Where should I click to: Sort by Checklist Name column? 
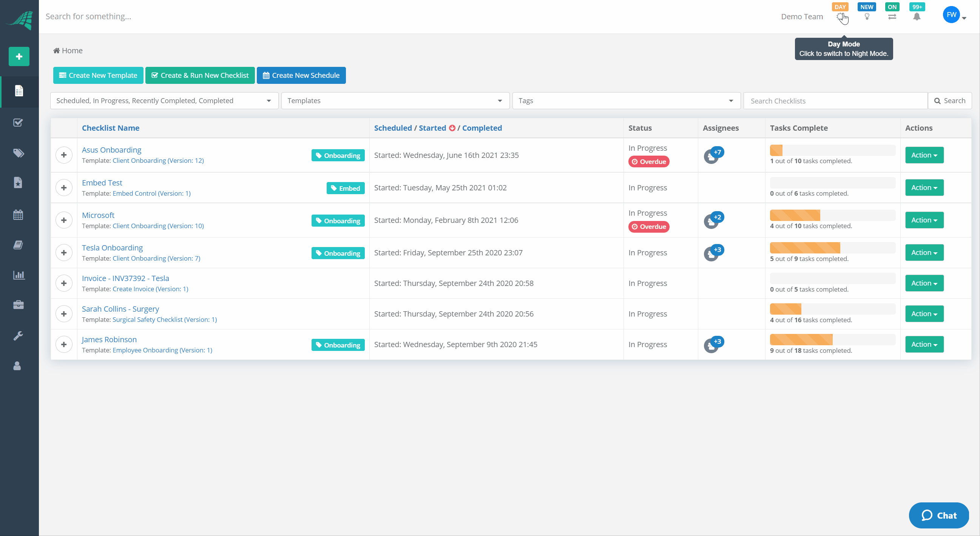110,128
